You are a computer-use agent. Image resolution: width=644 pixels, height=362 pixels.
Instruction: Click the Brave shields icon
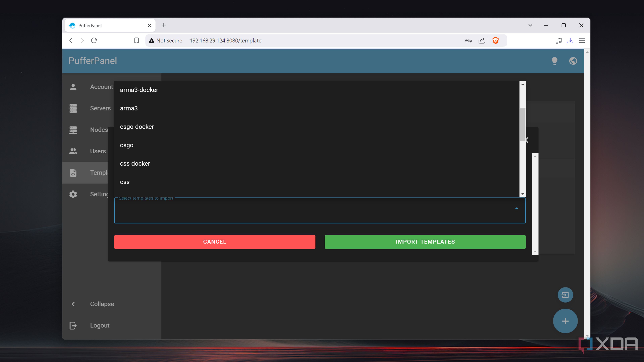pos(496,40)
